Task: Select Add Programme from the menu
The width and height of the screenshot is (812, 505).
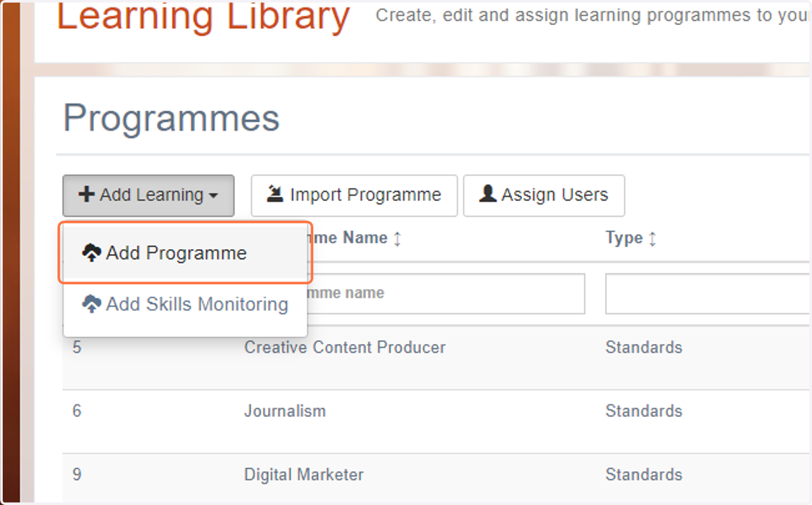Action: [186, 253]
